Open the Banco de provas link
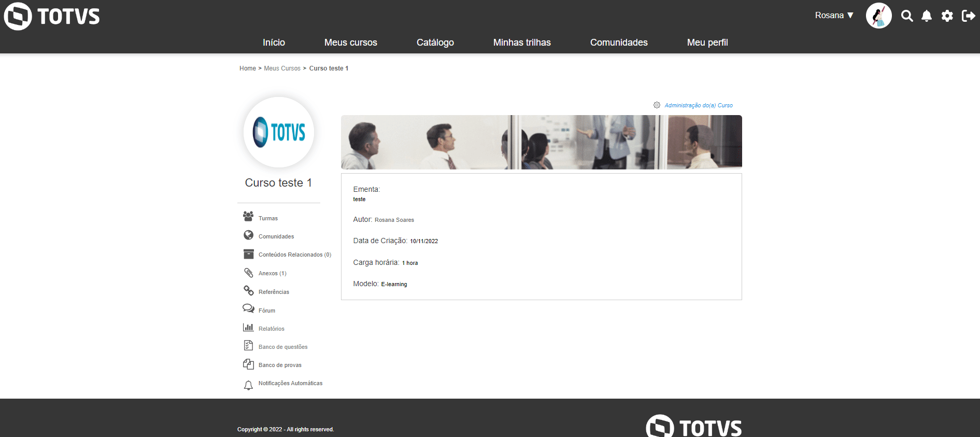Screen dimensions: 980x437 (x=280, y=365)
